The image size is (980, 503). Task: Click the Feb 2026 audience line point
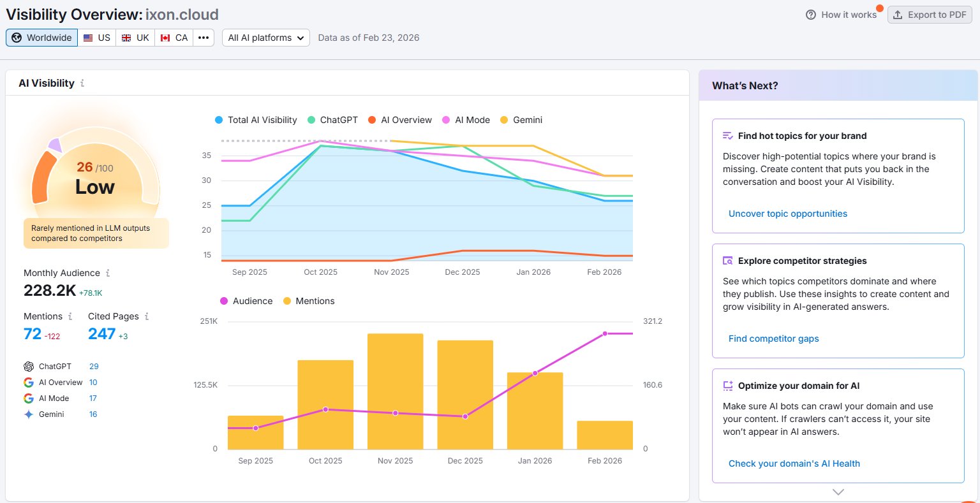click(605, 333)
